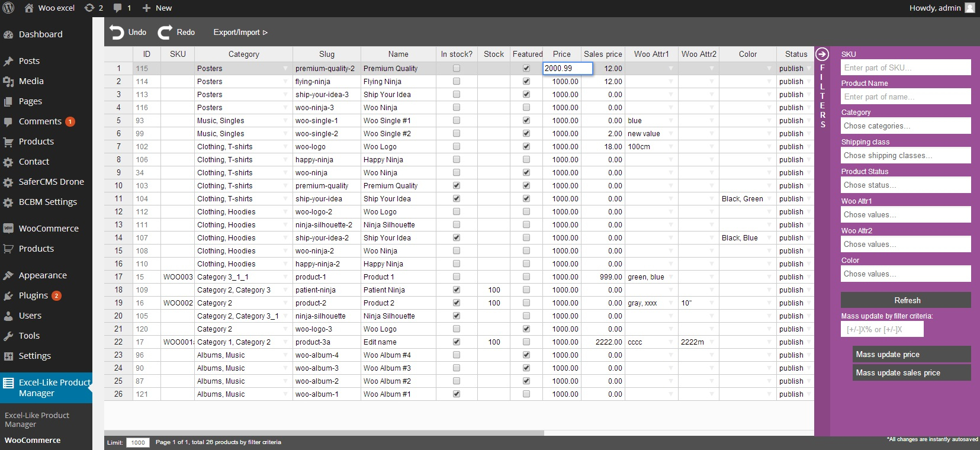Screen dimensions: 980x450
Task: Toggle In stock for Woo Album #1
Action: [456, 394]
